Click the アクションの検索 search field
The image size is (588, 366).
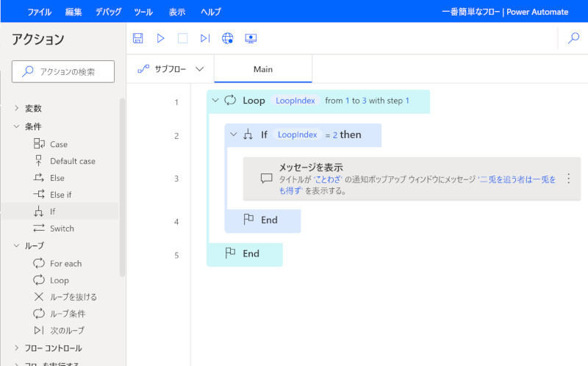(x=63, y=71)
